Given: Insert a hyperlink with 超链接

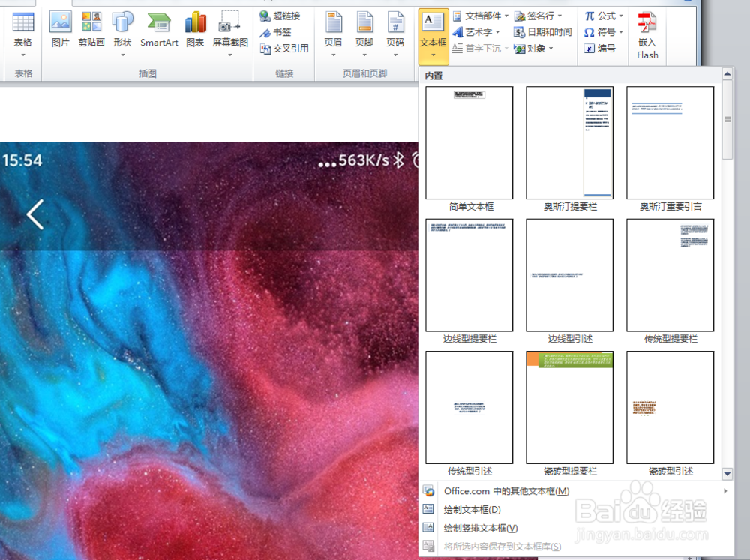Looking at the screenshot, I should click(280, 16).
